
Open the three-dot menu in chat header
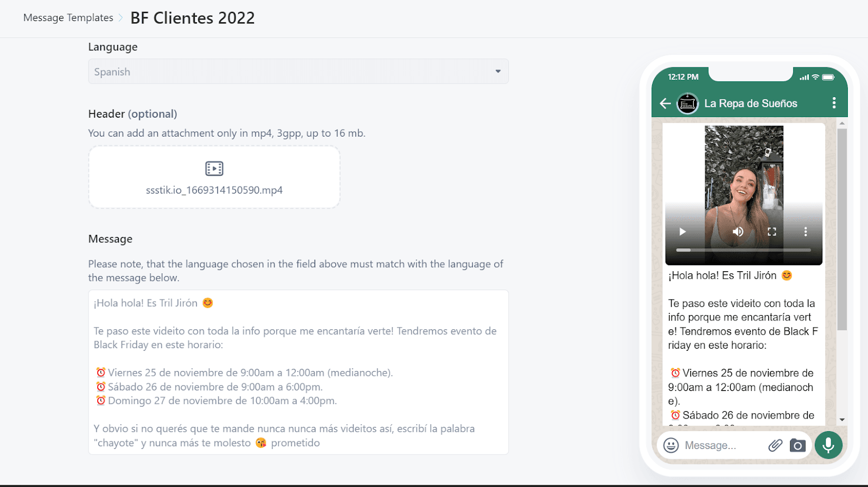click(834, 103)
